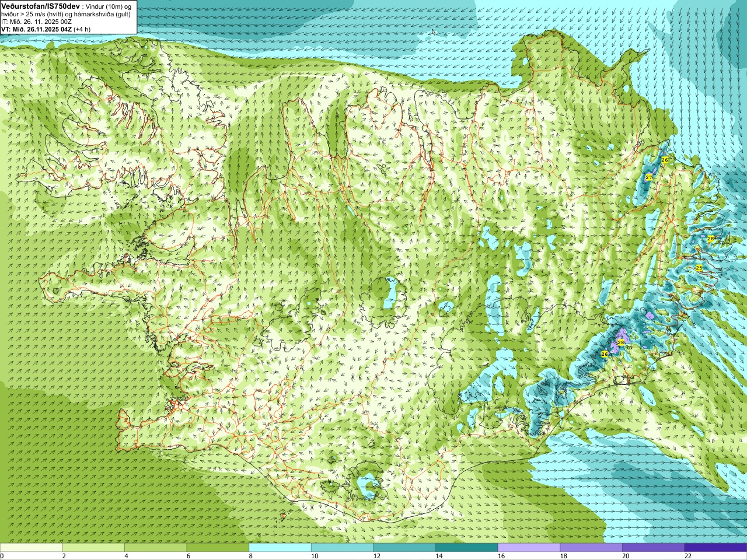The width and height of the screenshot is (747, 560).
Task: Click the '(+4 h)' forecast offset text
Action: pos(82,29)
